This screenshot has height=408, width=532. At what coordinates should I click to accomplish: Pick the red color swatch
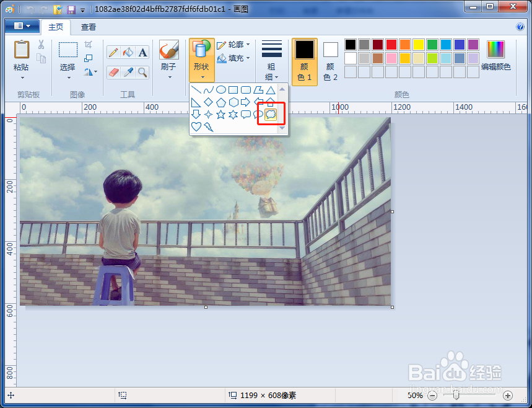coord(391,45)
